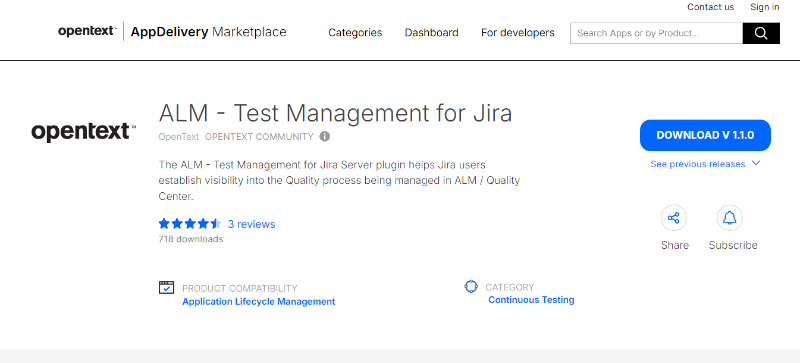Click Sign in link

(765, 7)
